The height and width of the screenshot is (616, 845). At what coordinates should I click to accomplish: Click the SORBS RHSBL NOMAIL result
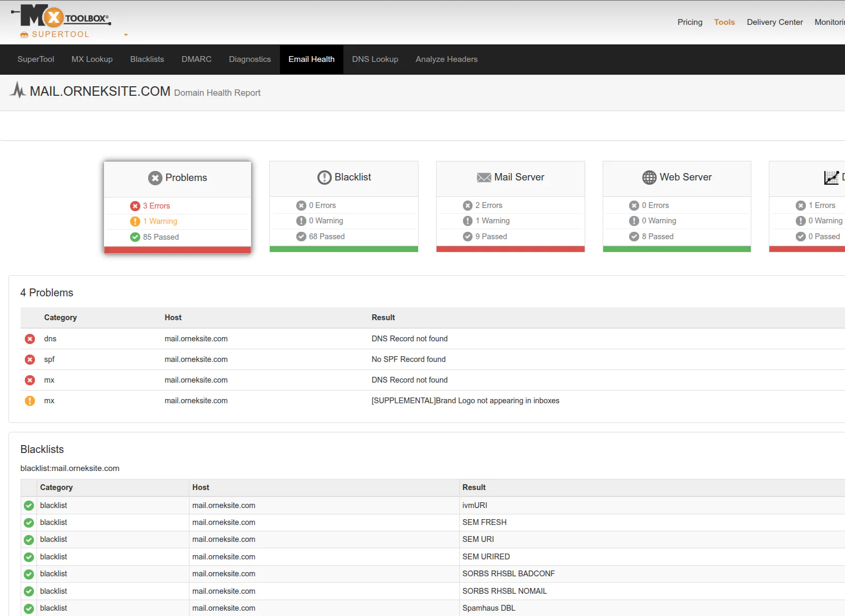pyautogui.click(x=505, y=591)
